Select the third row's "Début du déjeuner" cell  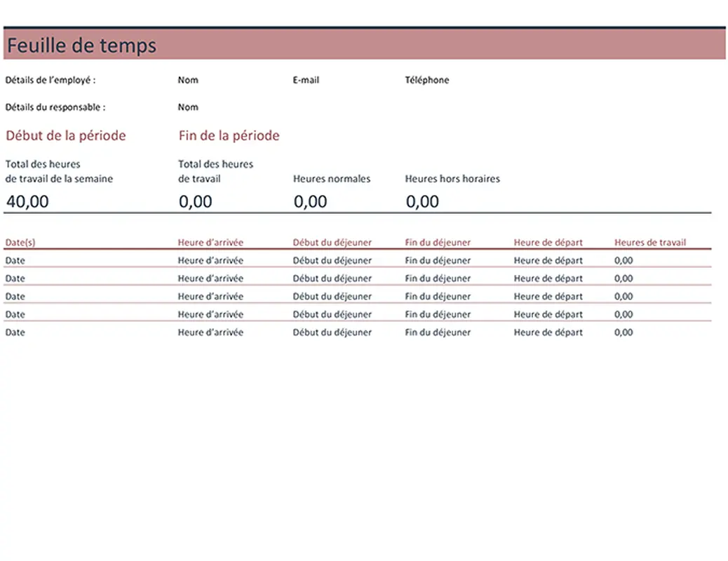(332, 297)
